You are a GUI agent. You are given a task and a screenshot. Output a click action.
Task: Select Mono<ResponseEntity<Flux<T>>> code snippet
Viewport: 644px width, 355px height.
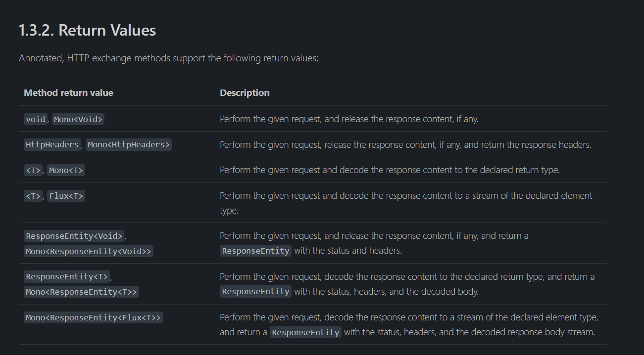(x=93, y=318)
